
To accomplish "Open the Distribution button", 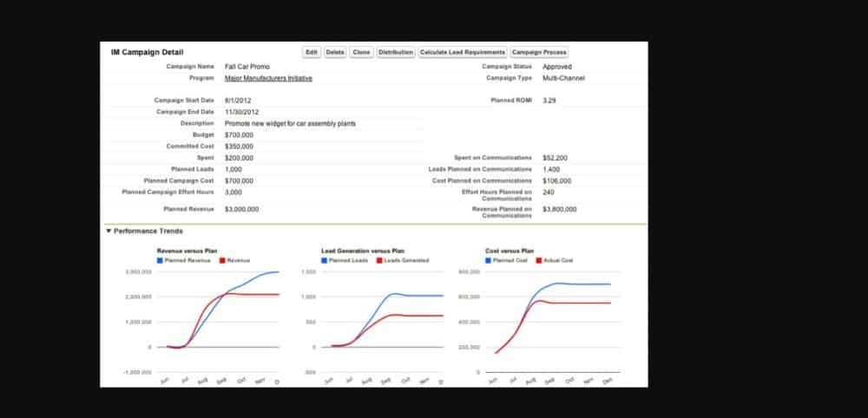I will coord(396,52).
